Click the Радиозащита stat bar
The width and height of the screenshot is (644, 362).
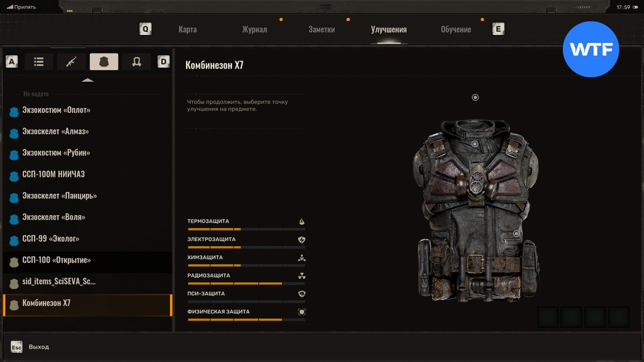(246, 283)
